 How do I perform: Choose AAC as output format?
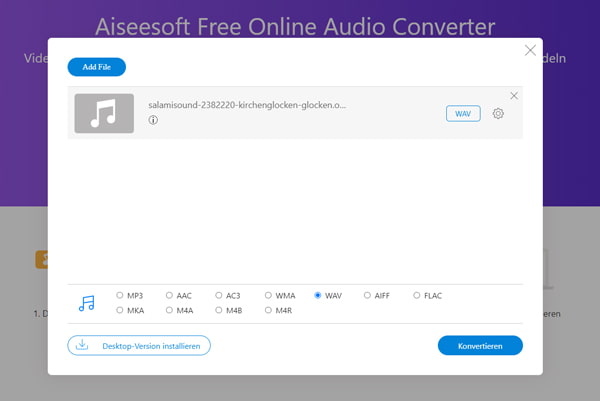(170, 296)
